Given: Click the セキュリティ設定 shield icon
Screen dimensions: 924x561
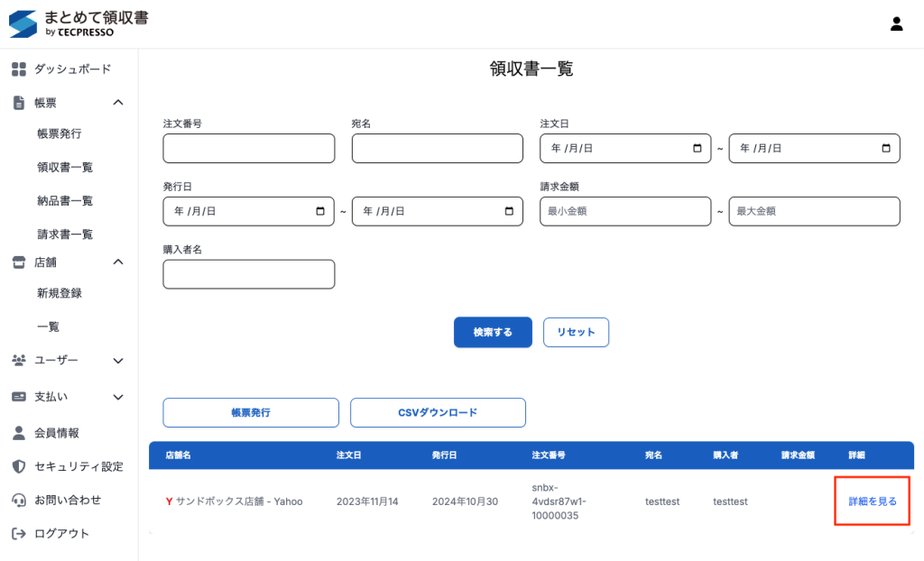Looking at the screenshot, I should (x=19, y=466).
